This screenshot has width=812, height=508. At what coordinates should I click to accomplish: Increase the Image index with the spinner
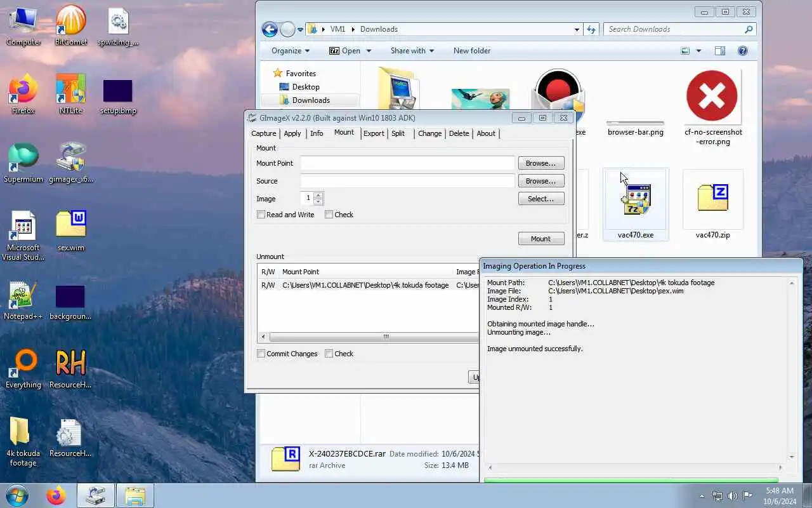coord(318,196)
